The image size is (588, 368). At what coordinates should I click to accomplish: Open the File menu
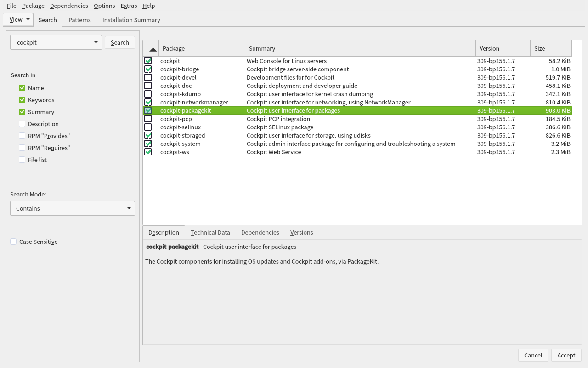[x=11, y=6]
